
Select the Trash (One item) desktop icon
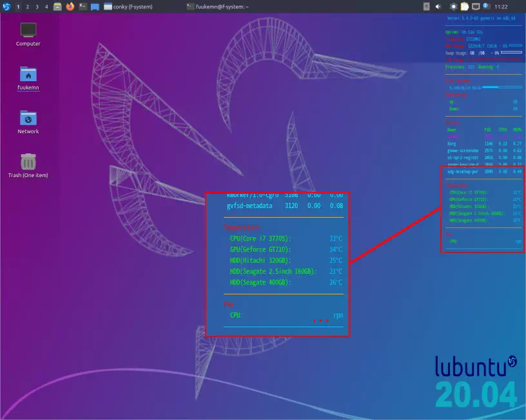click(x=28, y=166)
